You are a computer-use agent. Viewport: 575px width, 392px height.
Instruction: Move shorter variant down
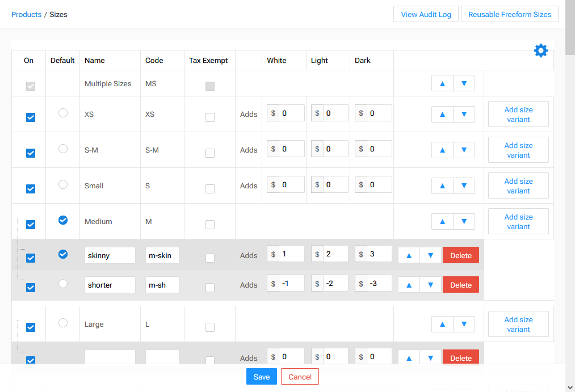pos(430,285)
